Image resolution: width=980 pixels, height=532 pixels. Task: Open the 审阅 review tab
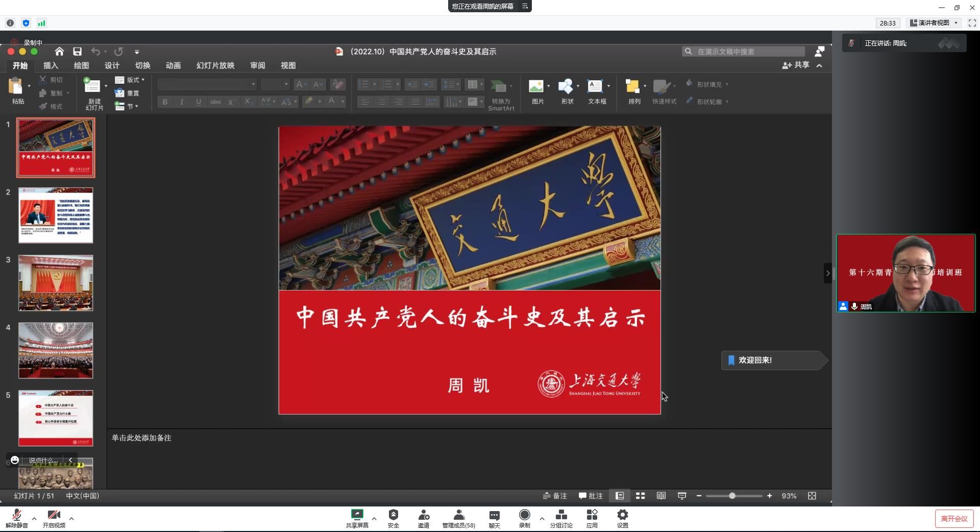coord(258,65)
